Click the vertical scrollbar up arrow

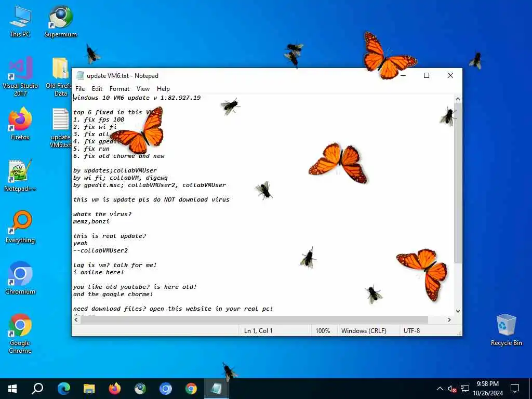[x=458, y=99]
